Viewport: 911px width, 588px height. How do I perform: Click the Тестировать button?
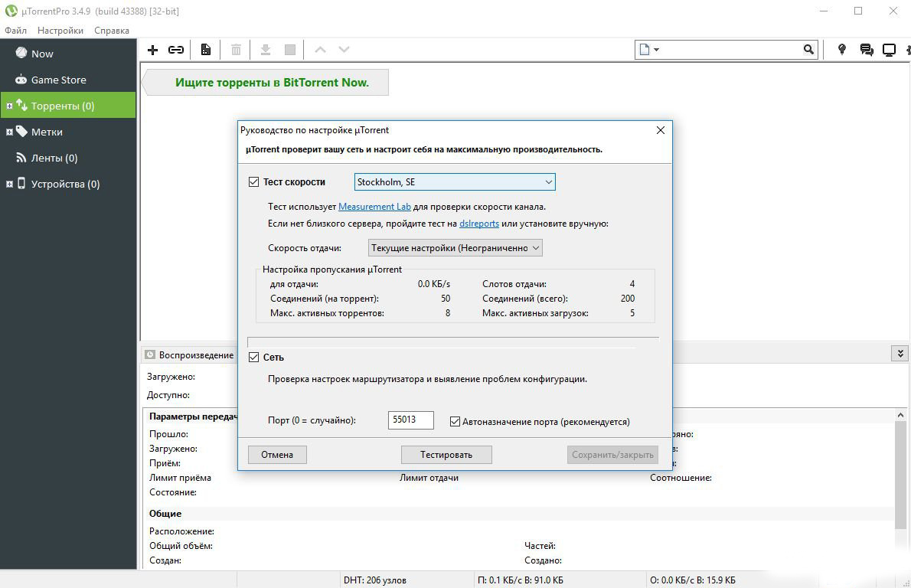(x=446, y=455)
